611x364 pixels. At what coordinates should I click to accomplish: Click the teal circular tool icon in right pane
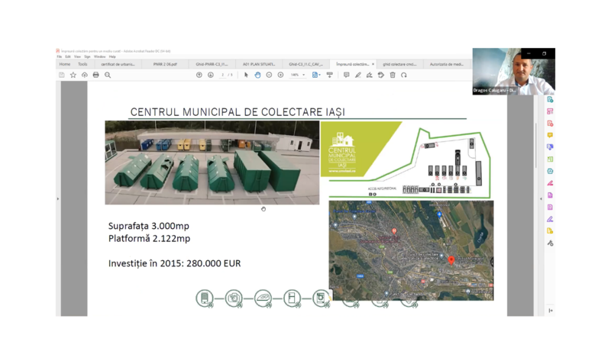pos(550,171)
